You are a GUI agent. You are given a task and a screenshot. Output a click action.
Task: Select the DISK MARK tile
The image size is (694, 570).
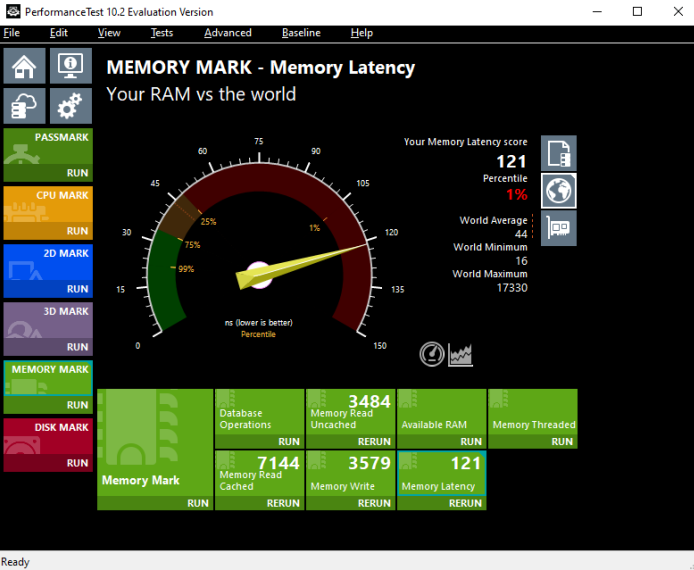[48, 436]
